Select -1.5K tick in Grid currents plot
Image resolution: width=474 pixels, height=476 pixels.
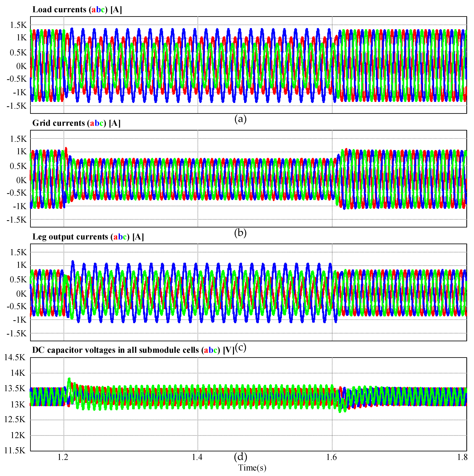(17, 220)
